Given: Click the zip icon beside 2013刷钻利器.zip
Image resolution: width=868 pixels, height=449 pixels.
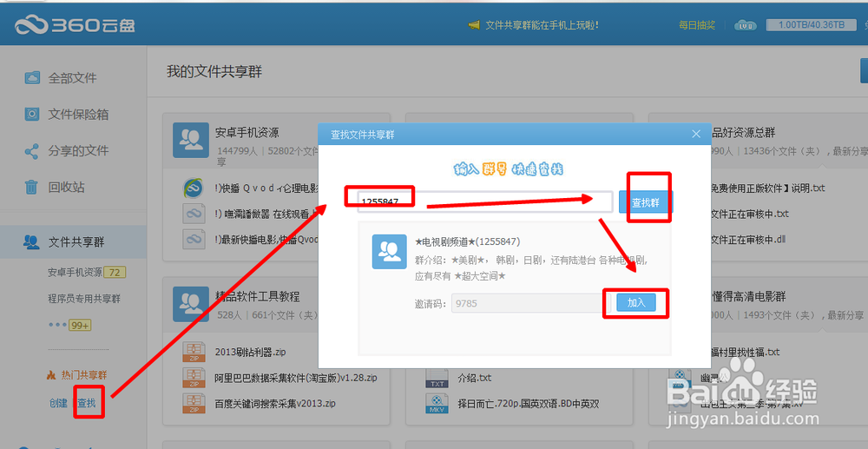Looking at the screenshot, I should click(194, 352).
